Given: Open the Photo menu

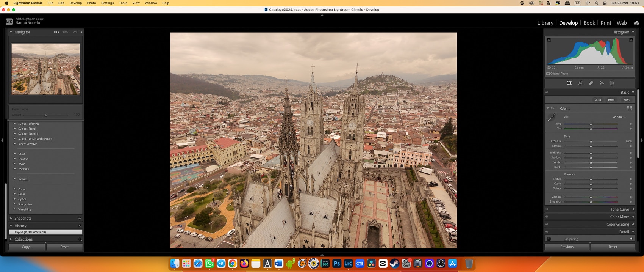Looking at the screenshot, I should pos(91,3).
